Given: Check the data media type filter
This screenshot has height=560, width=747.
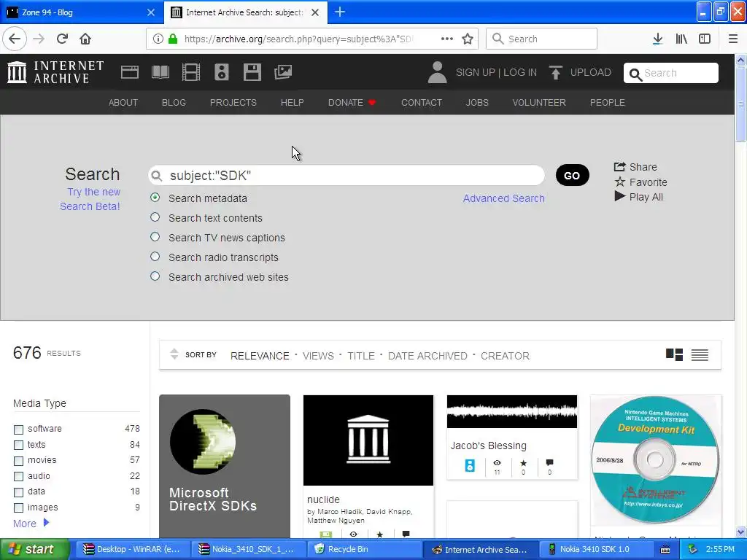Looking at the screenshot, I should (x=18, y=492).
